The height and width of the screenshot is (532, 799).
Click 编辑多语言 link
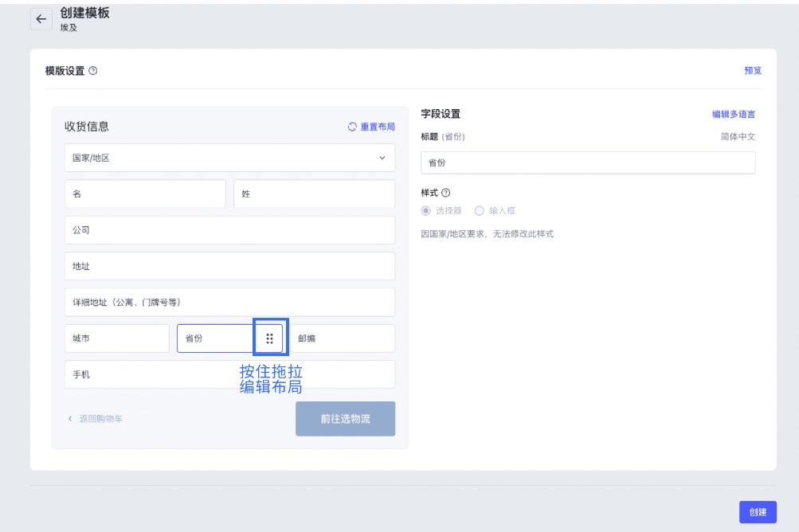pos(733,115)
